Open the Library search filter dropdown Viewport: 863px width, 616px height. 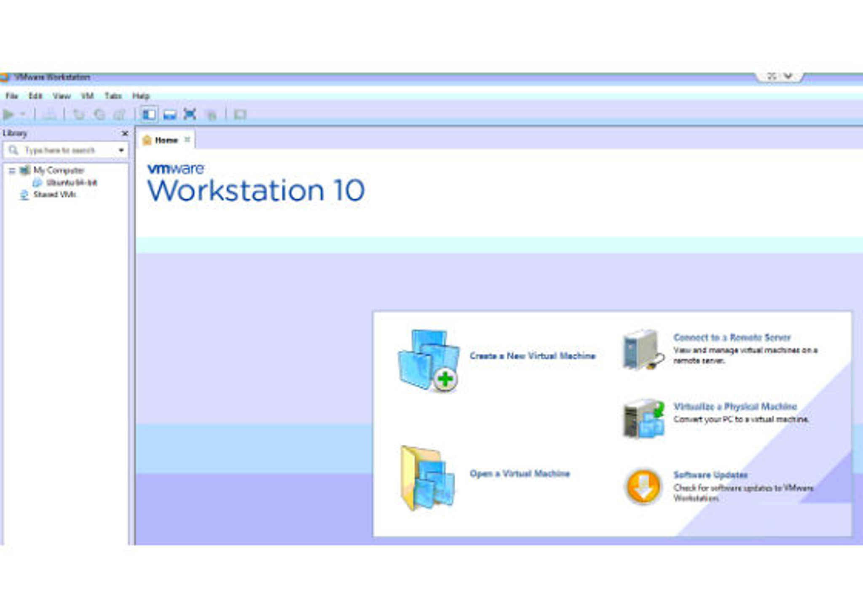[121, 150]
